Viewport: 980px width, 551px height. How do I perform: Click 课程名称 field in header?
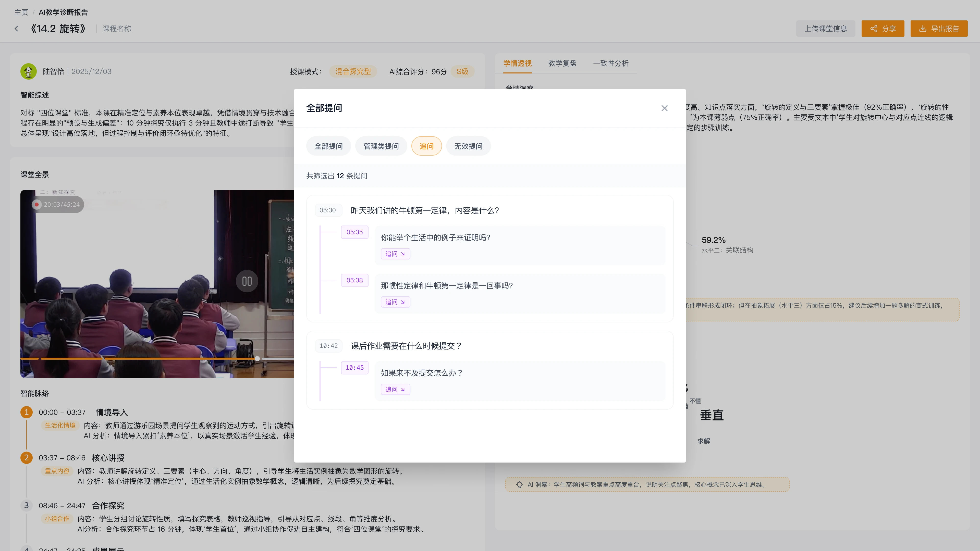point(117,29)
